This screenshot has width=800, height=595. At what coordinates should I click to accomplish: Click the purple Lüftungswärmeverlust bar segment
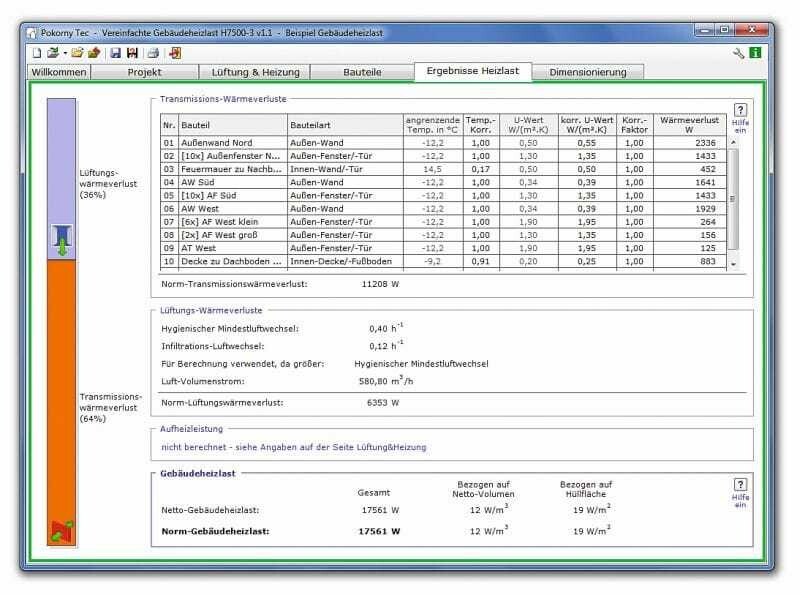61,179
